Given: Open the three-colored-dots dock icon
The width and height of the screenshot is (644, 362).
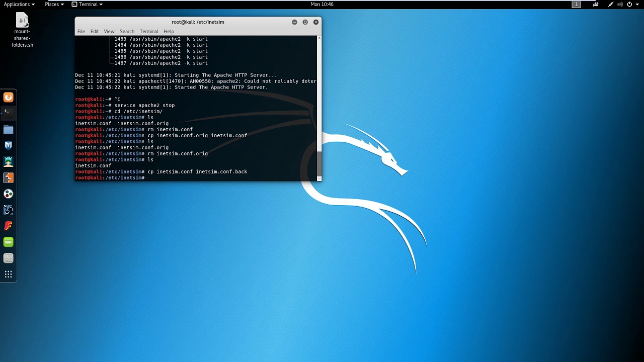Looking at the screenshot, I should [x=8, y=194].
